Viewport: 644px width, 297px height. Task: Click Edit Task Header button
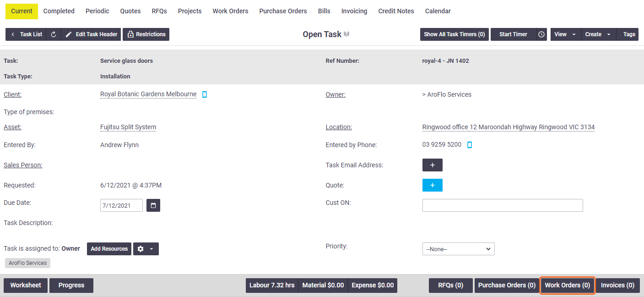[x=91, y=34]
